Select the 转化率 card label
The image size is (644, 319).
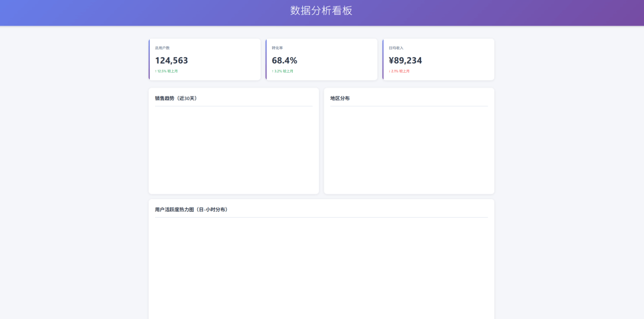pyautogui.click(x=277, y=48)
